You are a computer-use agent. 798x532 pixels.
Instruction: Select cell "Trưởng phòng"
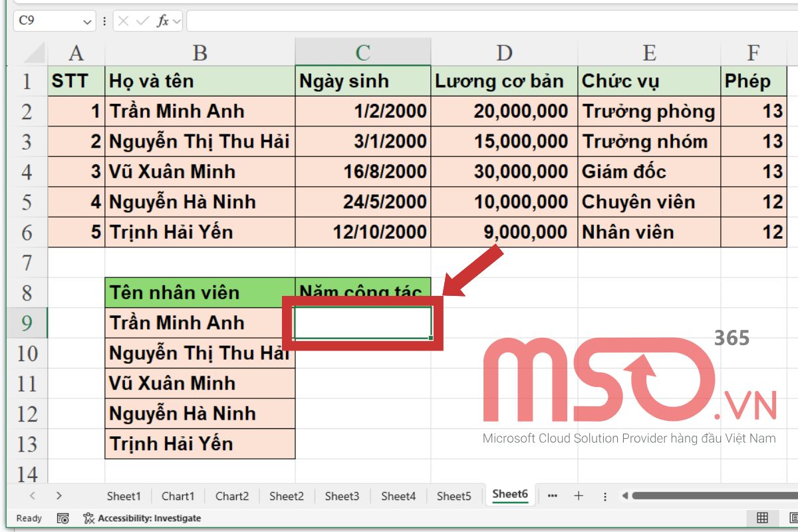click(650, 111)
